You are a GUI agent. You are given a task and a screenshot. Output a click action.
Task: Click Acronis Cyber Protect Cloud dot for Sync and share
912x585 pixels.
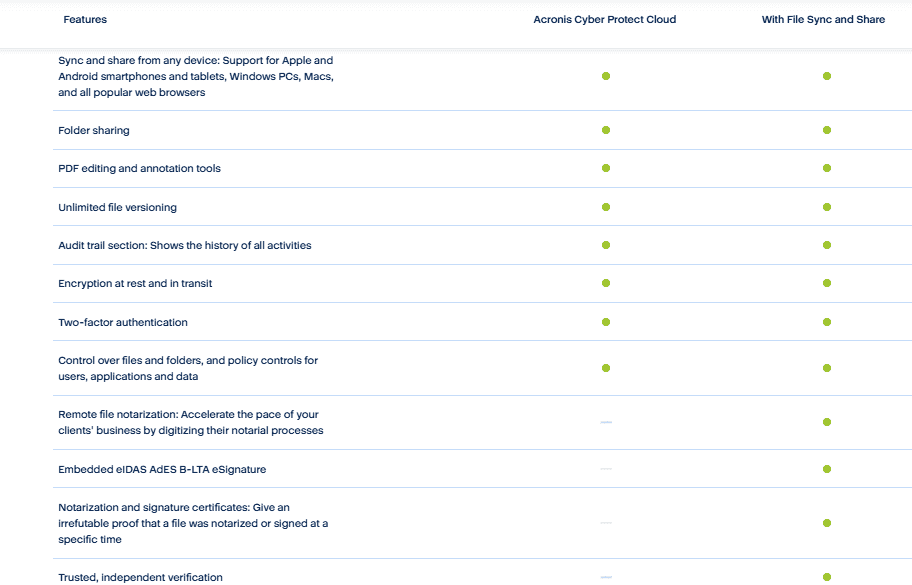point(606,76)
